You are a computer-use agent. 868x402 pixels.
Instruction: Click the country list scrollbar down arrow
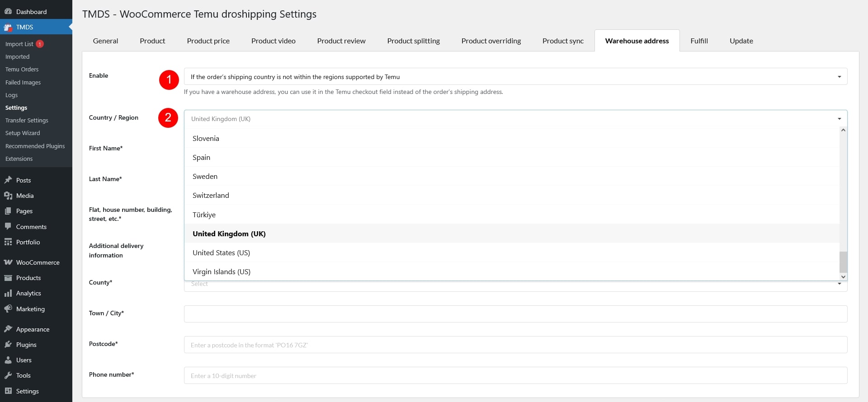click(843, 276)
